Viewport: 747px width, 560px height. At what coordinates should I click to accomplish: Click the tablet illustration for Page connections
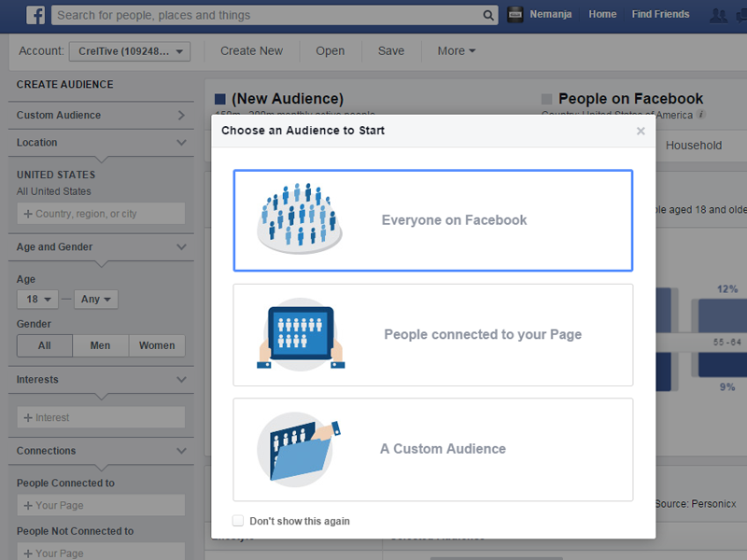pos(301,334)
